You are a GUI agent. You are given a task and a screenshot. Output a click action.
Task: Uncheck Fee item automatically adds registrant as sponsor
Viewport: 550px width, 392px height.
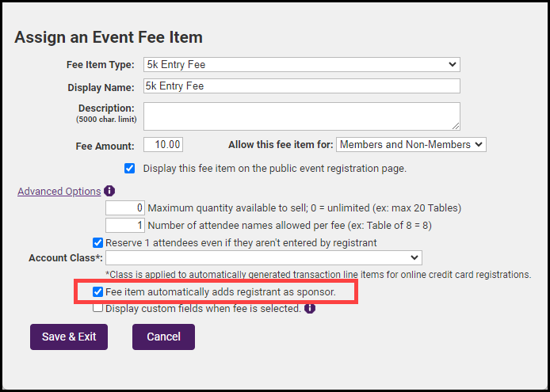[97, 291]
